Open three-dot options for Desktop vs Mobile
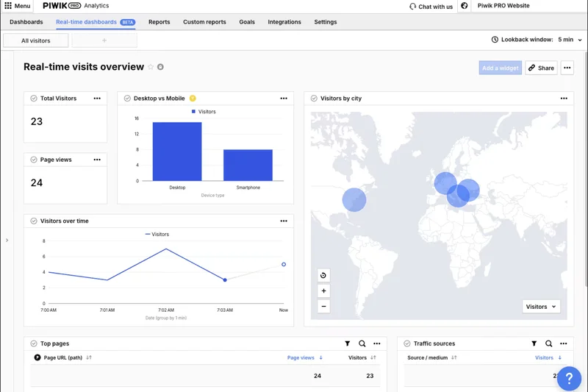The image size is (588, 392). [x=284, y=99]
